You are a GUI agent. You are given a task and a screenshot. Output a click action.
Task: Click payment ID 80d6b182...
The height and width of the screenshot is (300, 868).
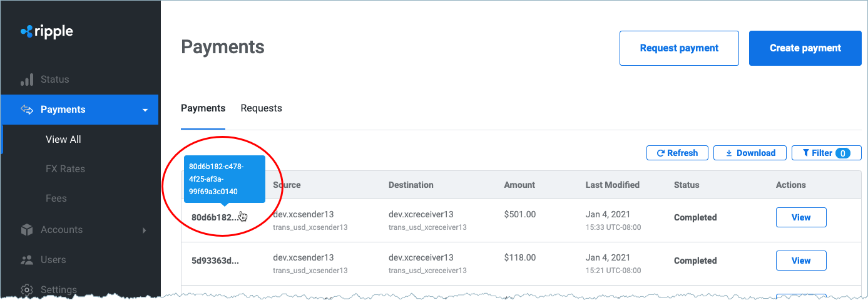click(215, 217)
